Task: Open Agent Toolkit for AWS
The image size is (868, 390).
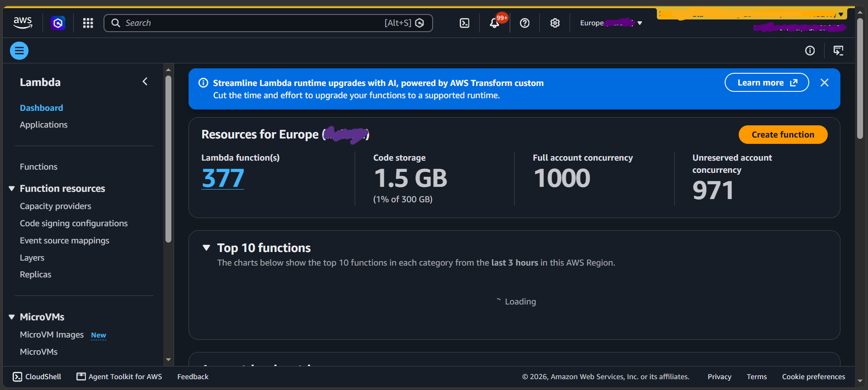Action: click(119, 376)
